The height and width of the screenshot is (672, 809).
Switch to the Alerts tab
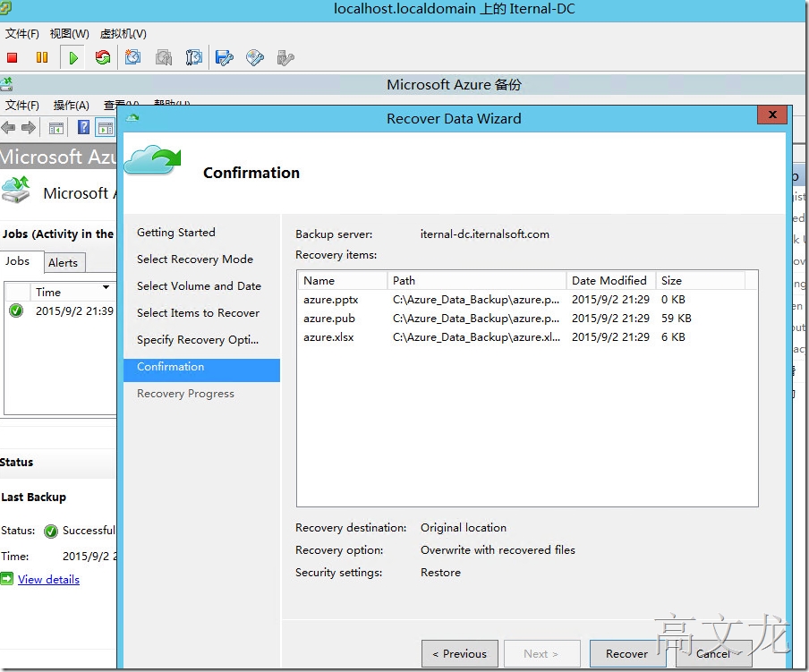point(63,262)
